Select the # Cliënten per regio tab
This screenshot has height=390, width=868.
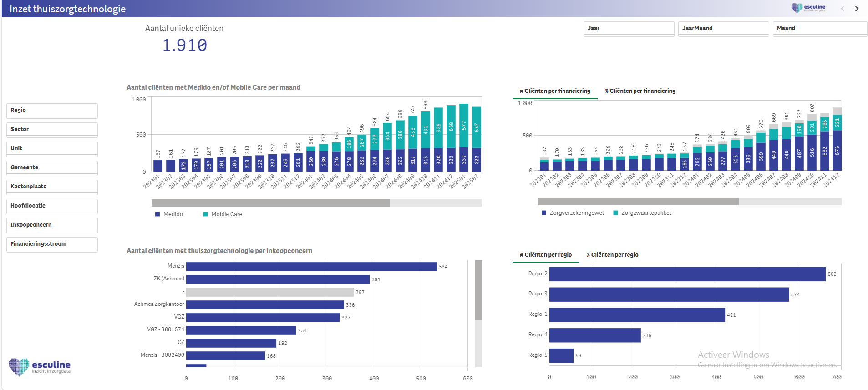pos(545,255)
